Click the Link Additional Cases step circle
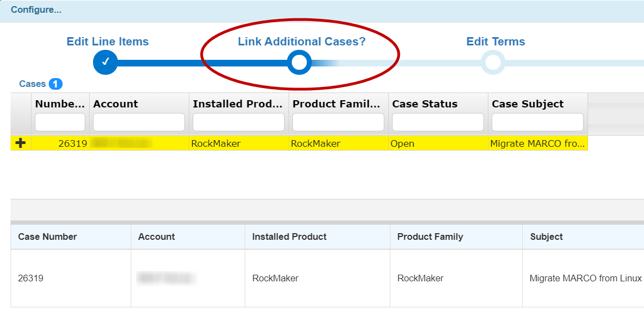 (x=299, y=63)
